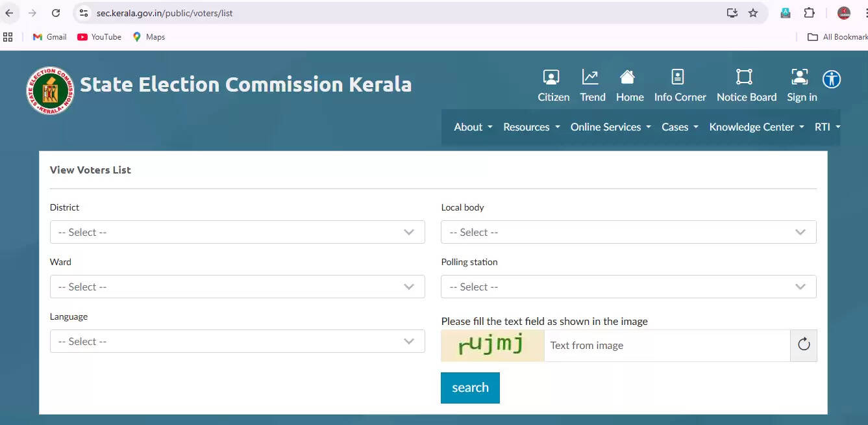Expand the Local body selector
Screen dimensions: 868x425
point(628,232)
